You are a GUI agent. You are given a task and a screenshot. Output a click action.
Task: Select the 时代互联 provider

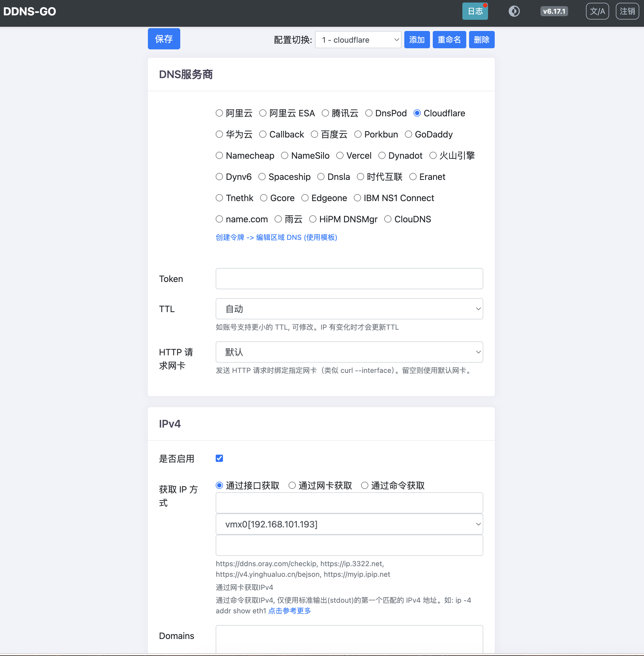click(361, 177)
